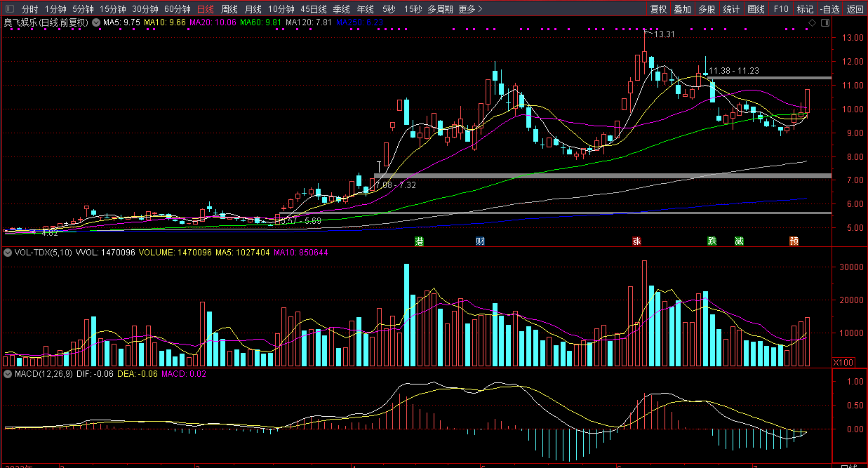Click the diamond icon above price axis
Viewport: 868px width, 468px height.
pos(812,23)
